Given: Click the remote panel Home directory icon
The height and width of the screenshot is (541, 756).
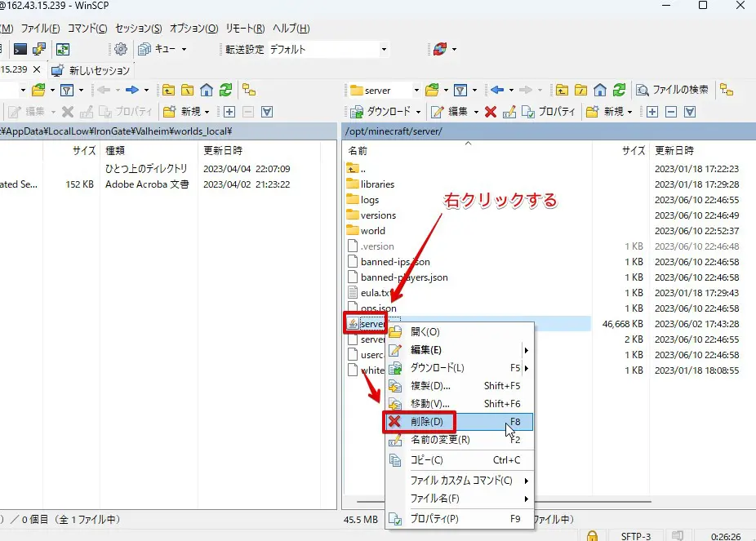Looking at the screenshot, I should [600, 91].
